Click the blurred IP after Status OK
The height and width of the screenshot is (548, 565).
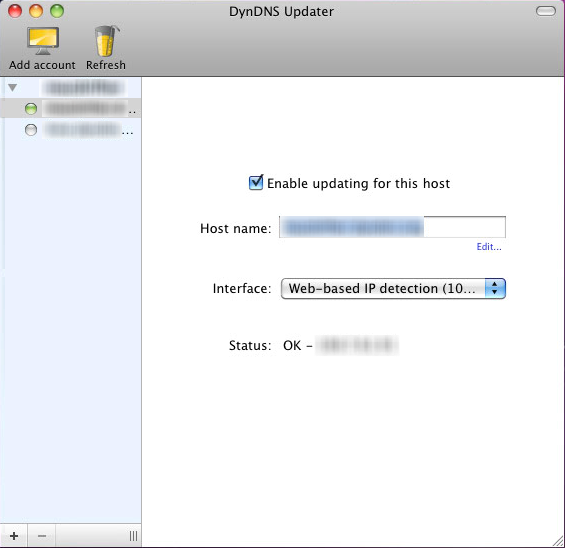(357, 345)
